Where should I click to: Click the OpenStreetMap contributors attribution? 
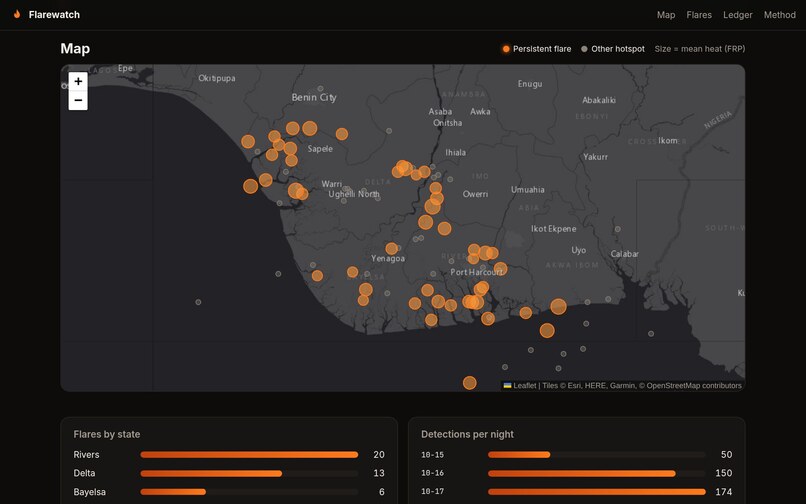pyautogui.click(x=694, y=385)
